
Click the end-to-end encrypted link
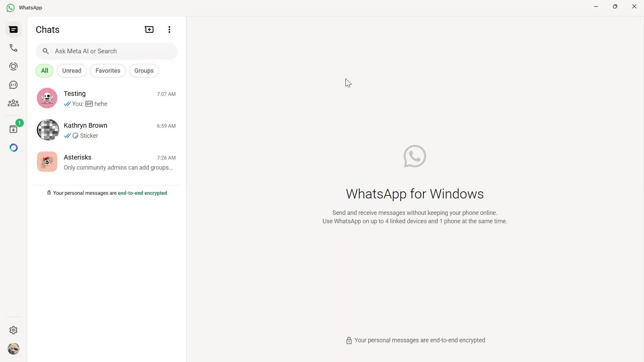click(x=142, y=193)
